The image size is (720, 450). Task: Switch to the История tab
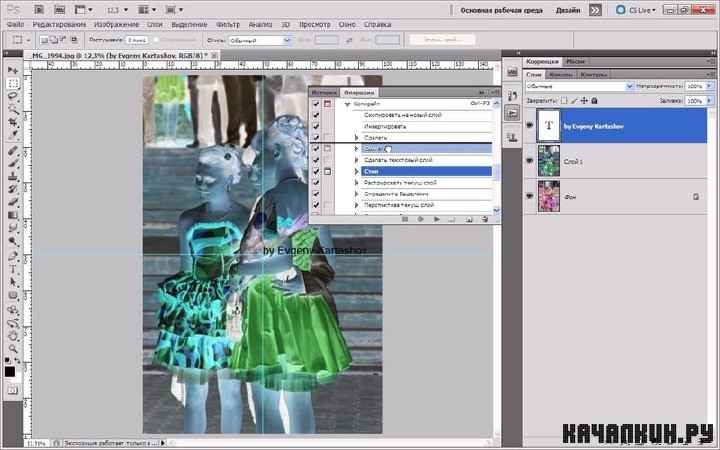tap(324, 92)
